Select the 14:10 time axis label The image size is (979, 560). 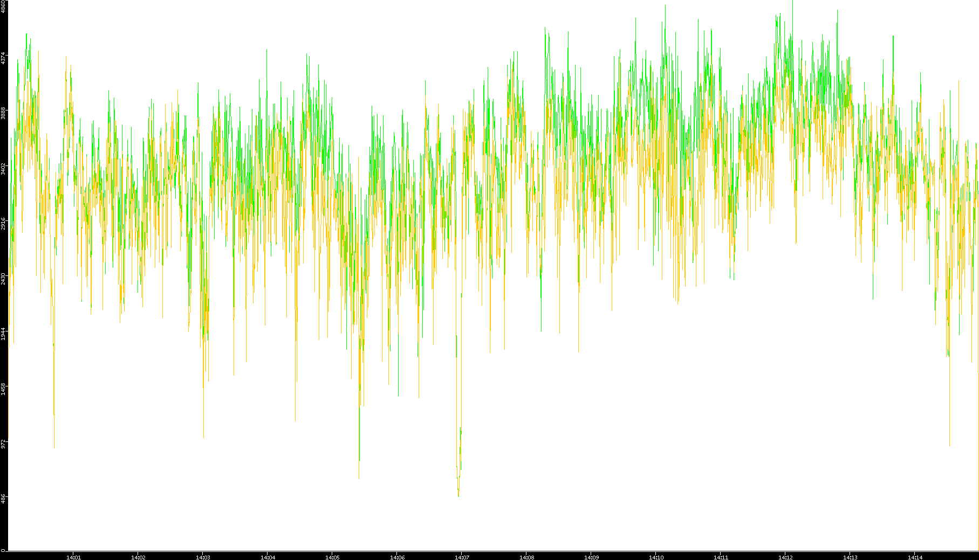[656, 557]
